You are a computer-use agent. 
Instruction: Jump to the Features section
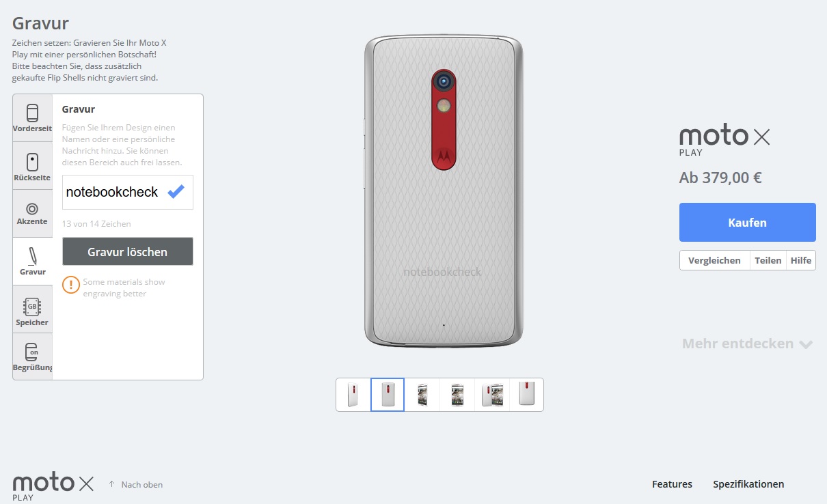coord(672,484)
